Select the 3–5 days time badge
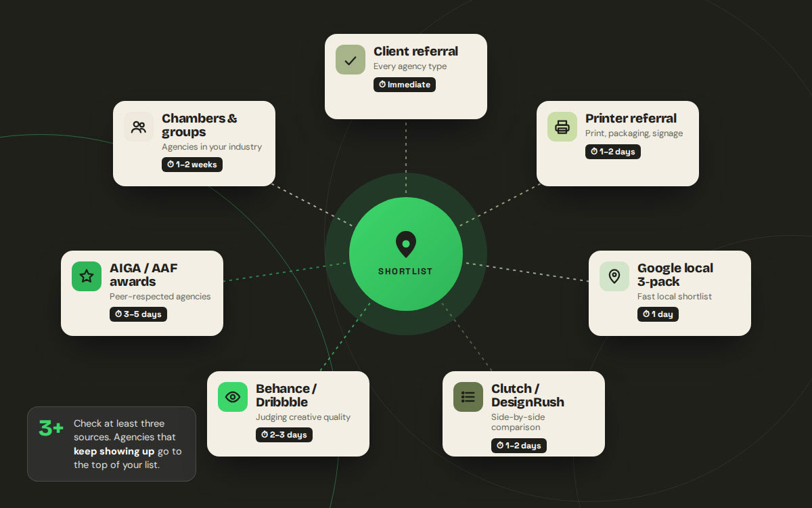The image size is (812, 508). click(138, 314)
